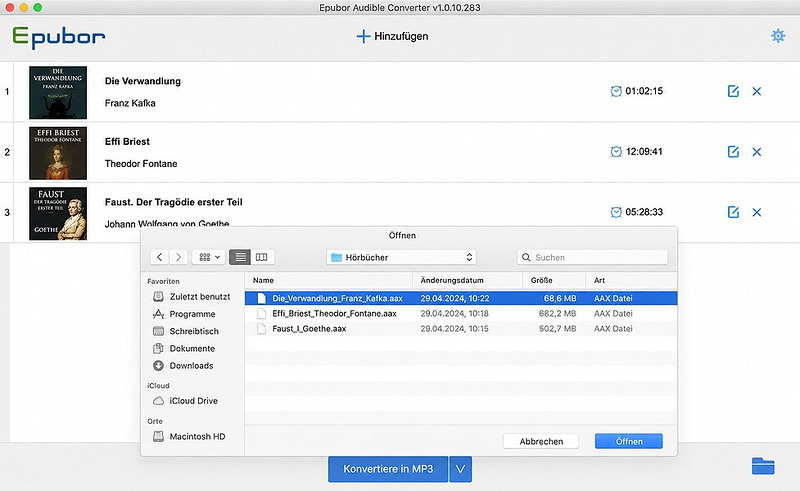Open Downloads in sidebar

click(184, 365)
